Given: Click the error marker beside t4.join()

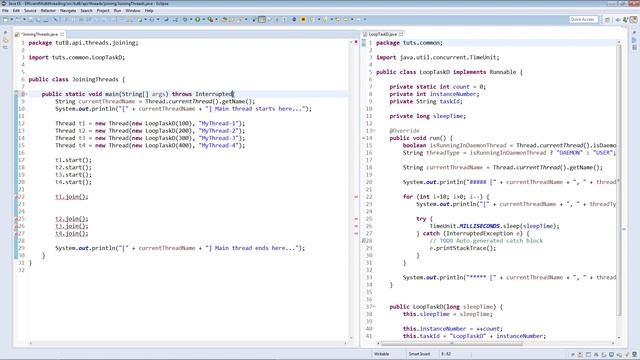Looking at the screenshot, I should tap(16, 233).
